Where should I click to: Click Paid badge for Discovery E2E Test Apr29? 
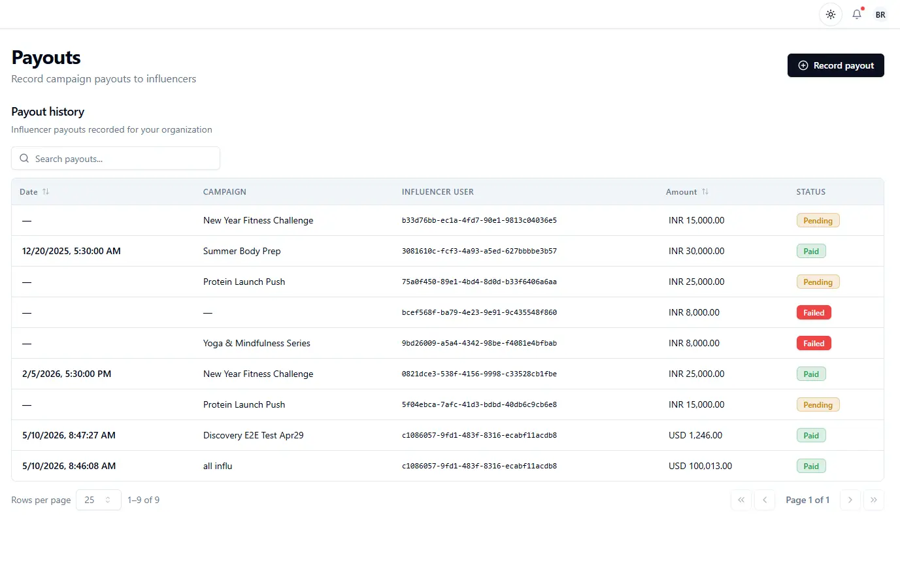tap(811, 435)
